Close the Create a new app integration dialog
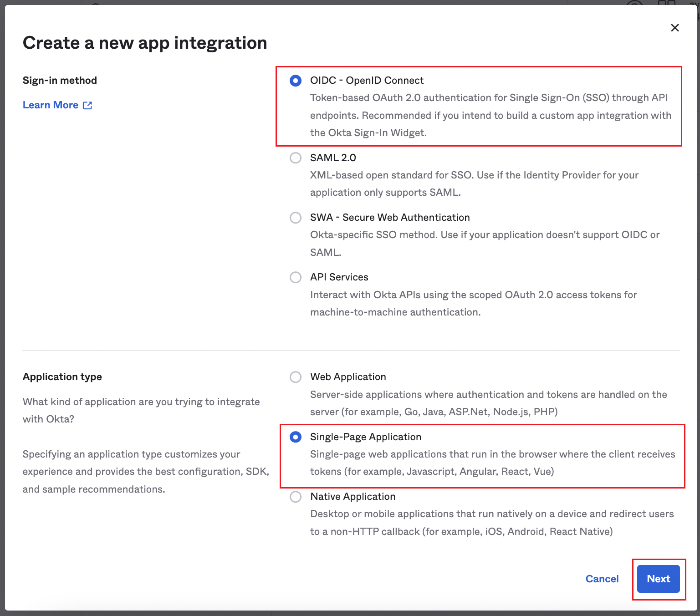The width and height of the screenshot is (700, 616). 675,28
